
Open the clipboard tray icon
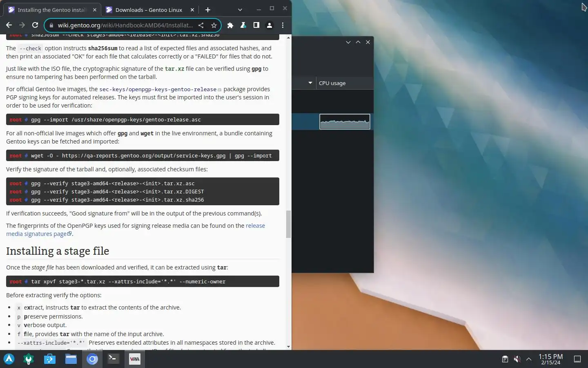[505, 359]
